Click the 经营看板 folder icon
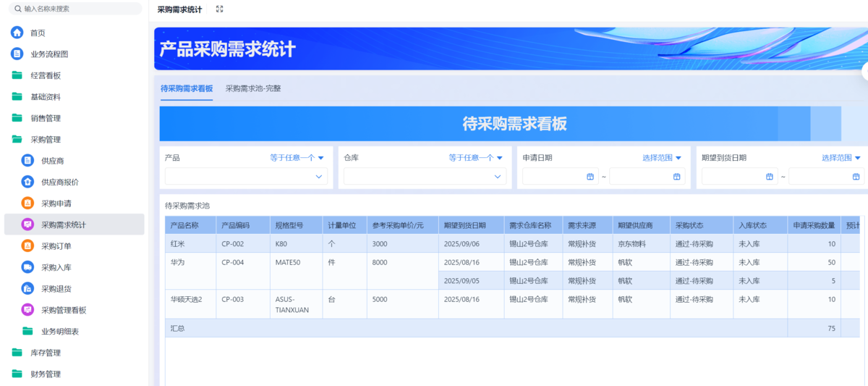The width and height of the screenshot is (868, 386). pos(17,75)
